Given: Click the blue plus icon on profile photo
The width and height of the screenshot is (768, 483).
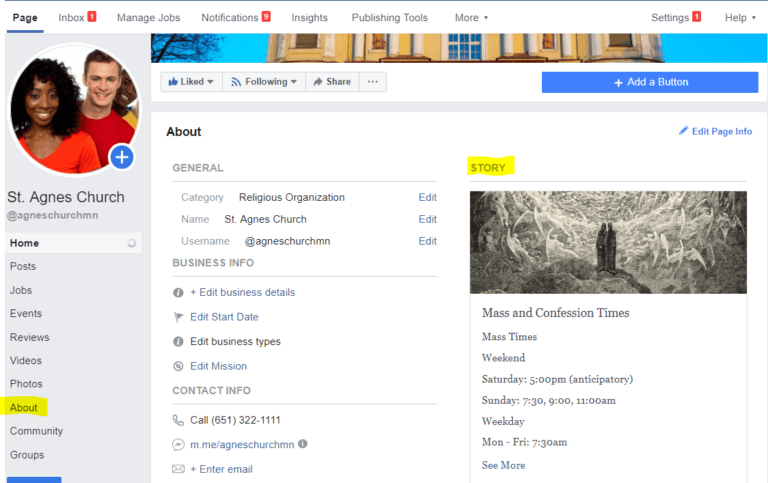Looking at the screenshot, I should point(122,157).
